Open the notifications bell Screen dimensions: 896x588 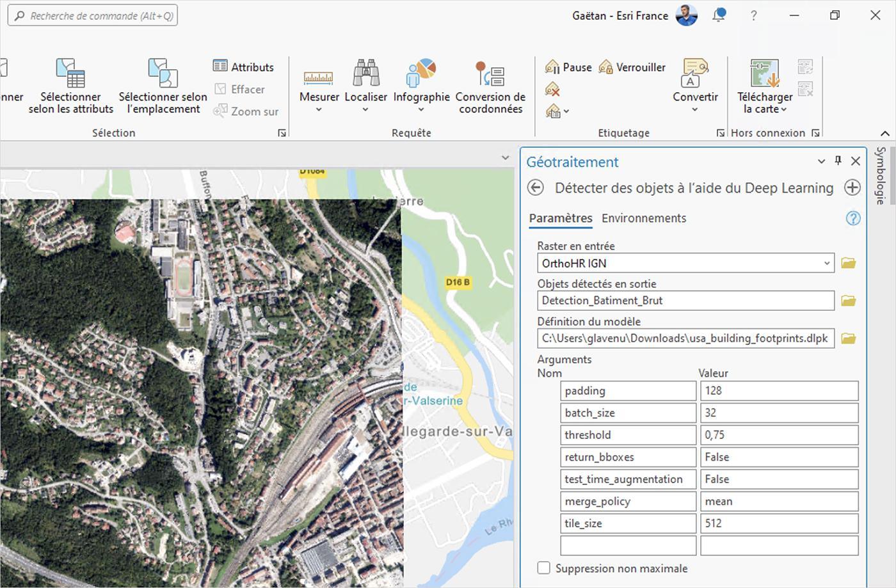pyautogui.click(x=719, y=15)
